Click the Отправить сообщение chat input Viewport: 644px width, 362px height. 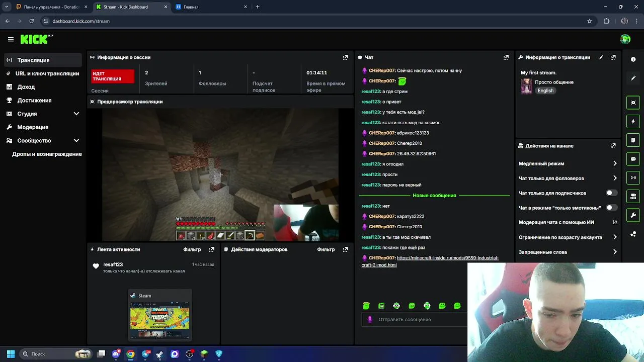click(414, 319)
